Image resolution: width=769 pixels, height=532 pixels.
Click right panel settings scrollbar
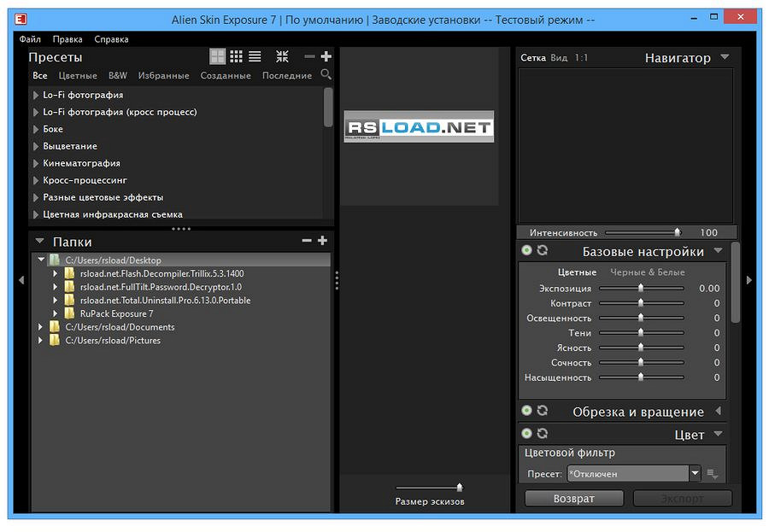(735, 282)
